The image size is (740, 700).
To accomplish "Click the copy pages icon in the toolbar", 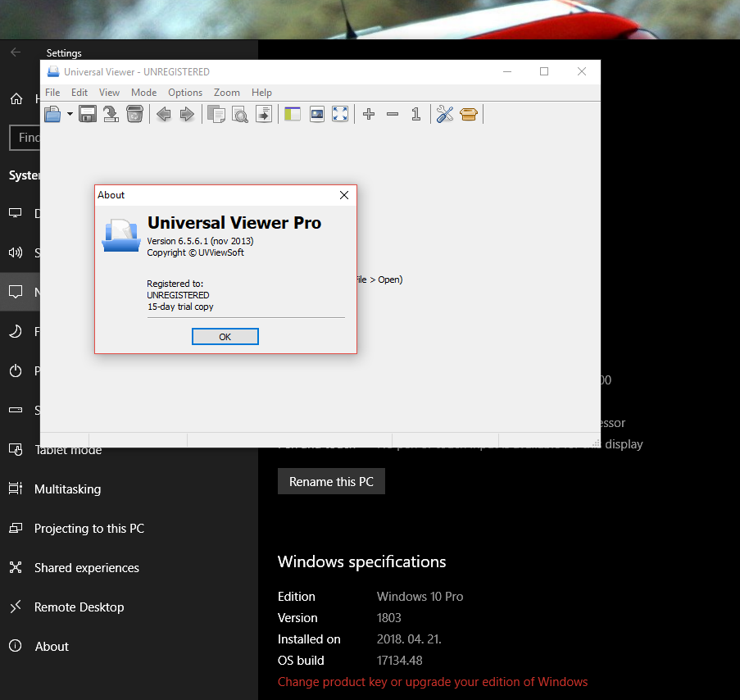I will (x=216, y=114).
